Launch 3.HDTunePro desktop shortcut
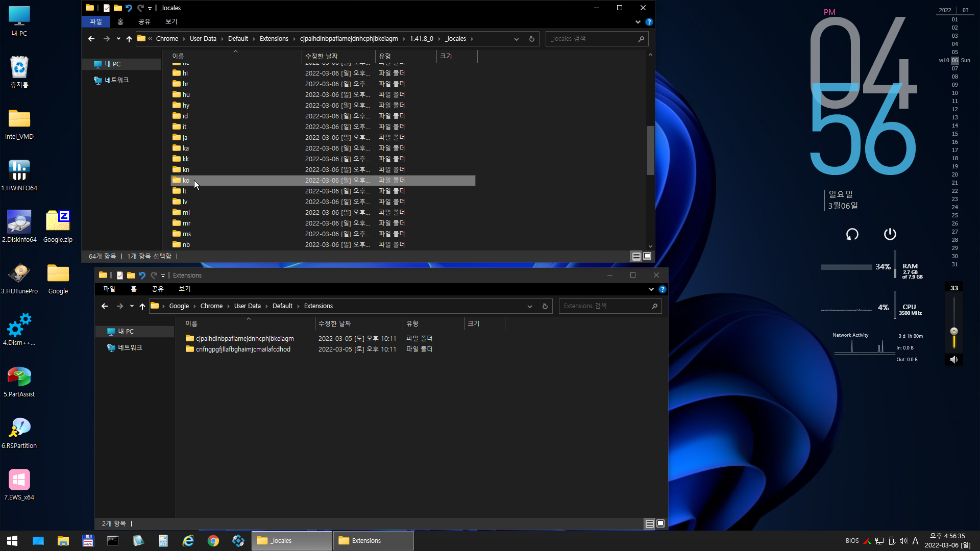 point(19,279)
